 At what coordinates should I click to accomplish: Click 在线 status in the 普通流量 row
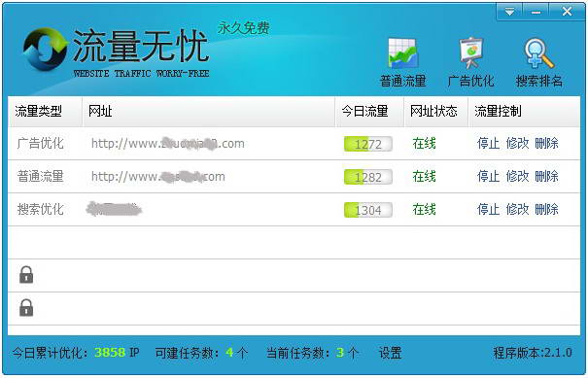pyautogui.click(x=424, y=176)
